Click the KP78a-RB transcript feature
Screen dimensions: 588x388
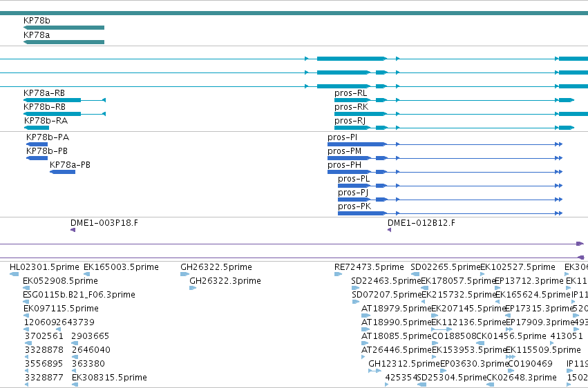[64, 100]
